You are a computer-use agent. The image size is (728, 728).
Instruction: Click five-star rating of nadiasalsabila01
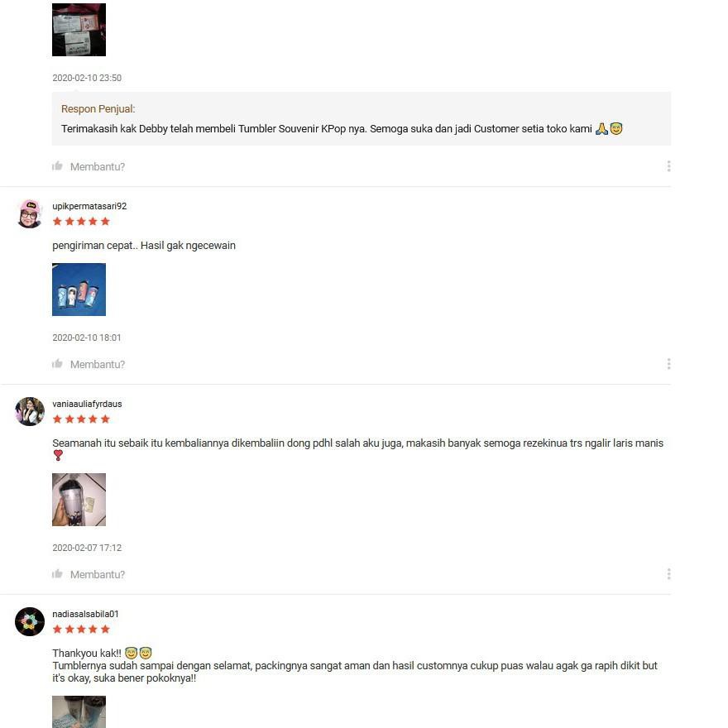click(81, 629)
